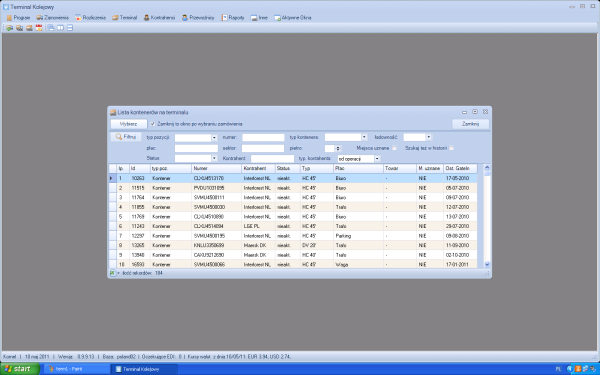This screenshot has width=600, height=375.
Task: Click the Terminal Kolejowy title bar icon
Action: pos(6,7)
